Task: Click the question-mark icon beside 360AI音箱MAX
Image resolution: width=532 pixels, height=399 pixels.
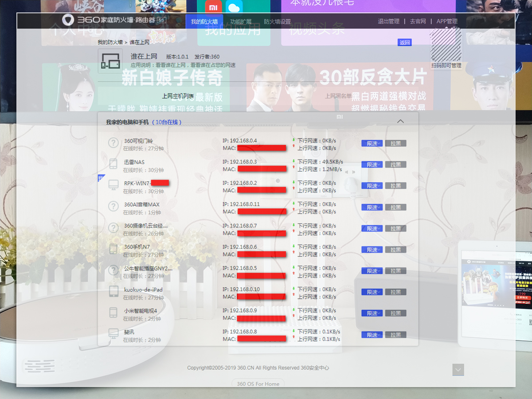Action: pos(113,207)
